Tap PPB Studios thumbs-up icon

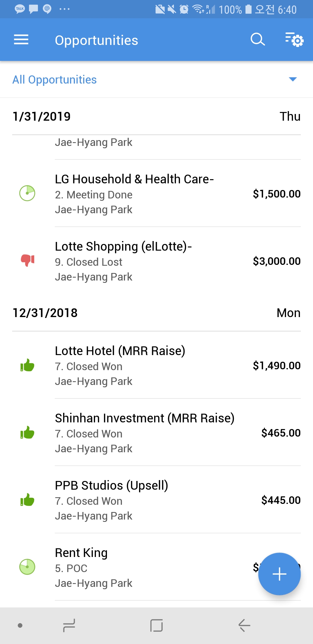27,500
